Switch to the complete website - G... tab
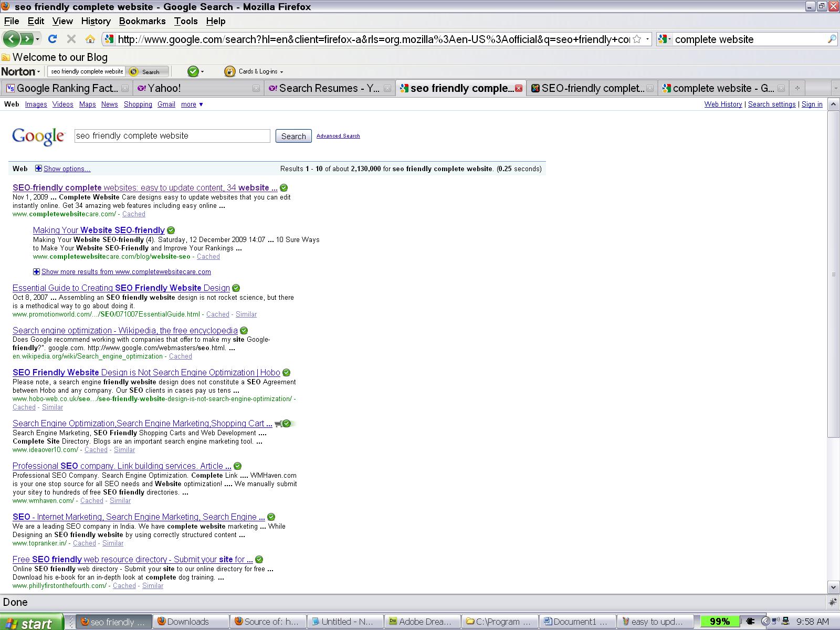Viewport: 840px width, 630px height. pos(723,88)
